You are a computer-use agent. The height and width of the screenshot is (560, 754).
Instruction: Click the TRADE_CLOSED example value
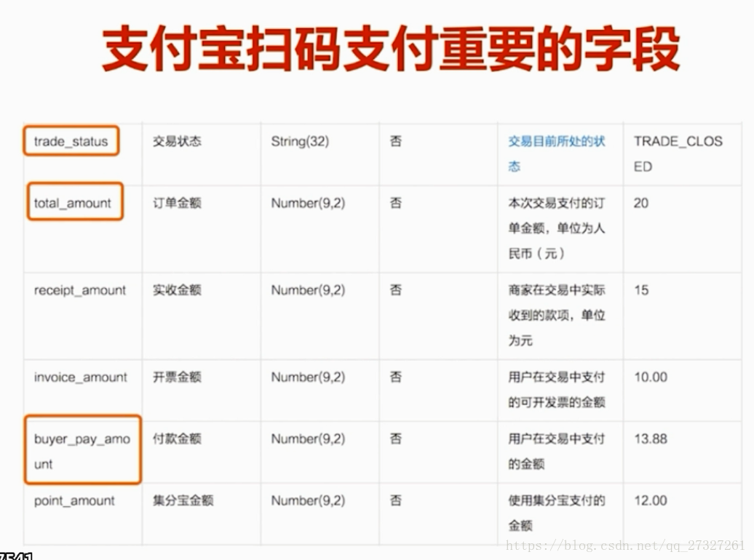(678, 154)
